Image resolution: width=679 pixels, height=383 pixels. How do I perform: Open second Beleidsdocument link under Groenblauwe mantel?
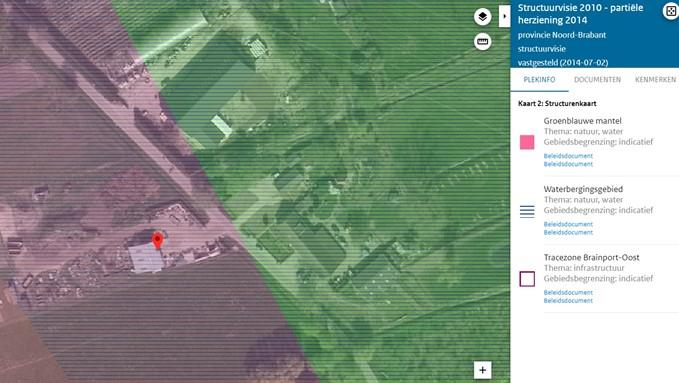pos(568,164)
